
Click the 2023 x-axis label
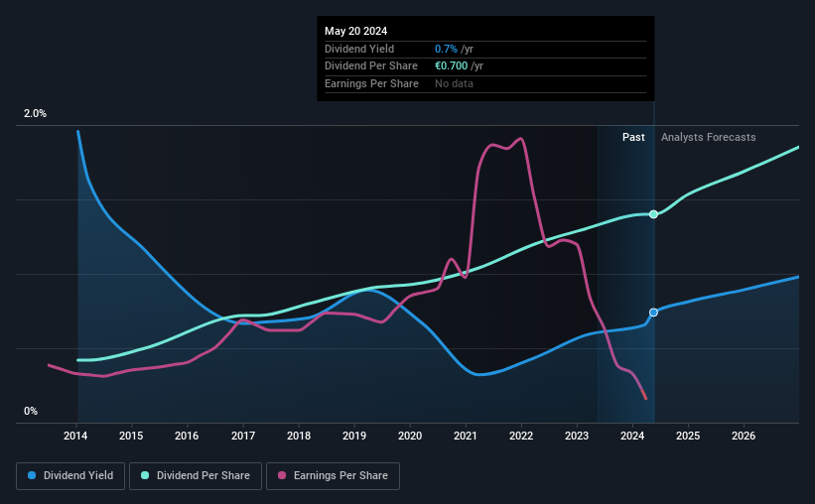click(577, 436)
